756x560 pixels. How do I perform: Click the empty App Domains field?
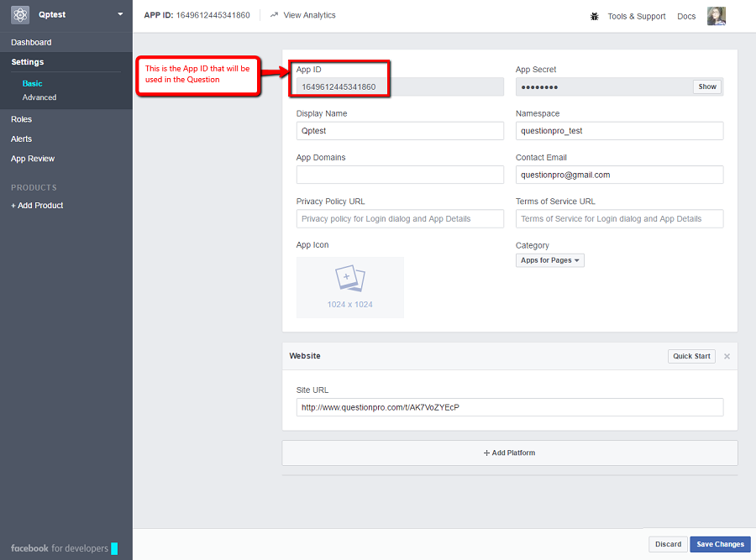point(400,175)
